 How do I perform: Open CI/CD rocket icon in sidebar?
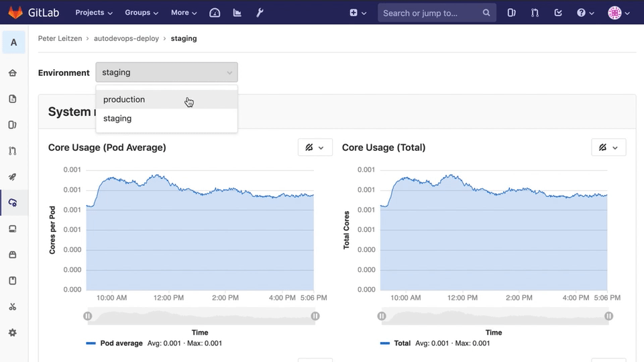[13, 177]
